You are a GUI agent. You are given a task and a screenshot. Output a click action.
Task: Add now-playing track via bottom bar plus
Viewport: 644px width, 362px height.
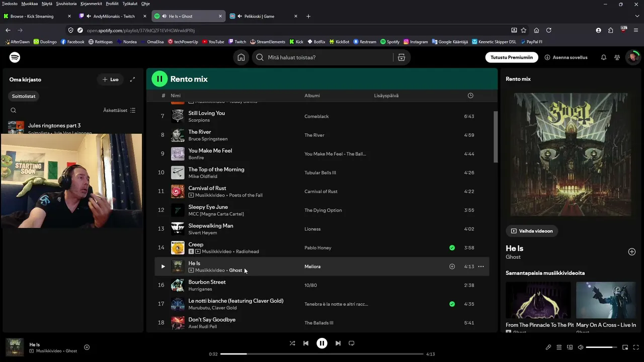tap(87, 347)
